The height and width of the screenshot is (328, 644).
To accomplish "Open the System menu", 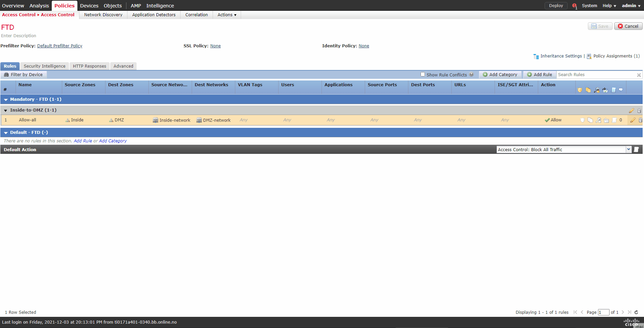I will (x=589, y=6).
